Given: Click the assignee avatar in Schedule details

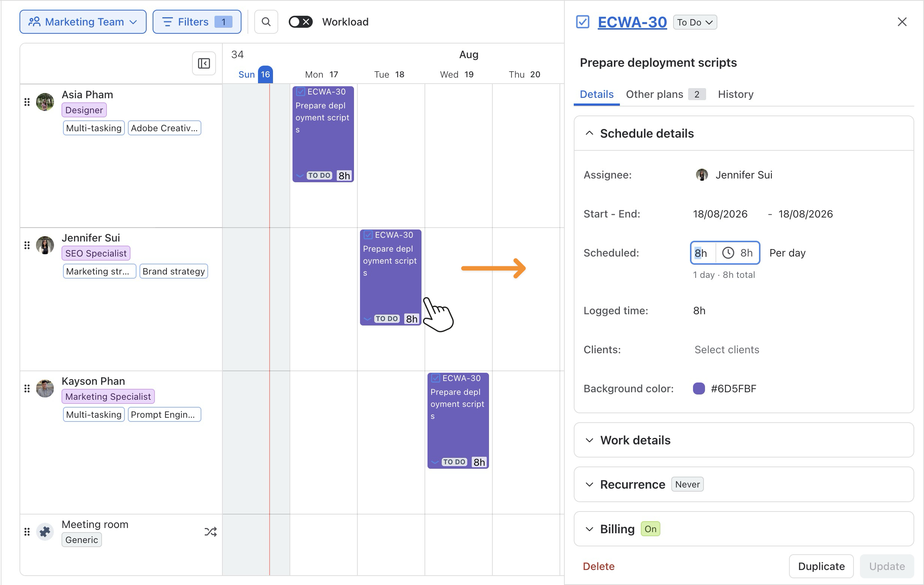Looking at the screenshot, I should click(x=702, y=175).
